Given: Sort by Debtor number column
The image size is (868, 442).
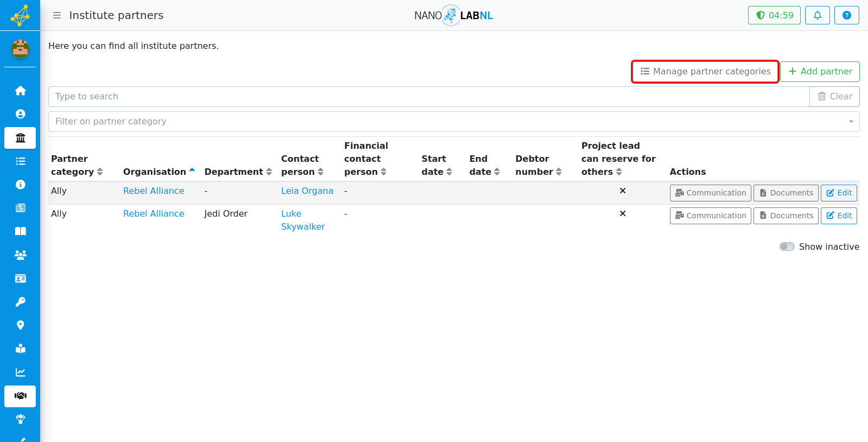Looking at the screenshot, I should click(538, 165).
